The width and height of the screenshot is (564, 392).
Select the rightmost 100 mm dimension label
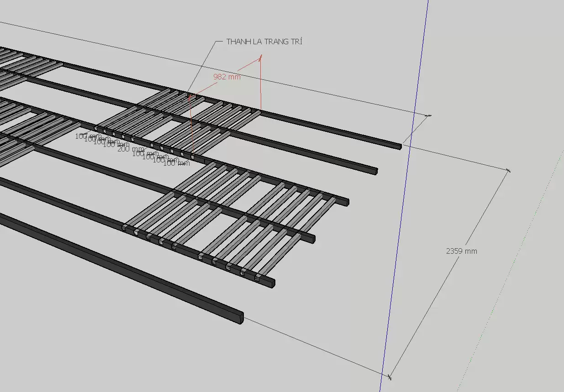click(176, 163)
